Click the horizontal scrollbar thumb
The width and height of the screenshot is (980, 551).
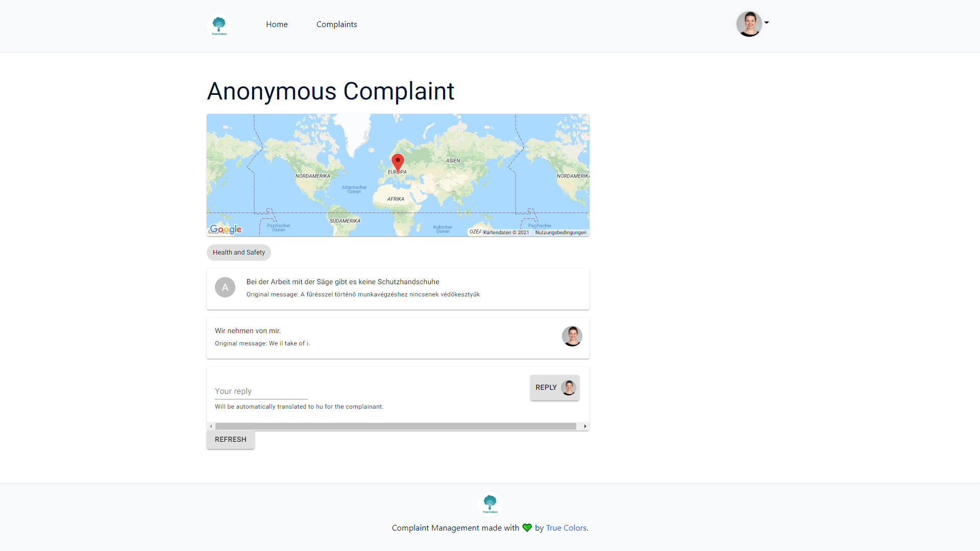396,426
